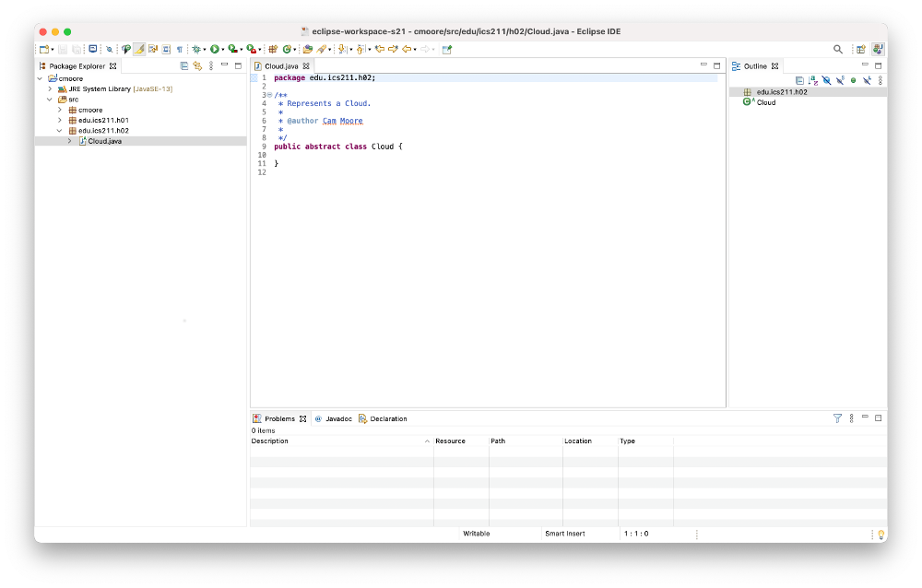Select edu.ics211.h01 package in explorer
This screenshot has width=922, height=588.
coord(102,121)
